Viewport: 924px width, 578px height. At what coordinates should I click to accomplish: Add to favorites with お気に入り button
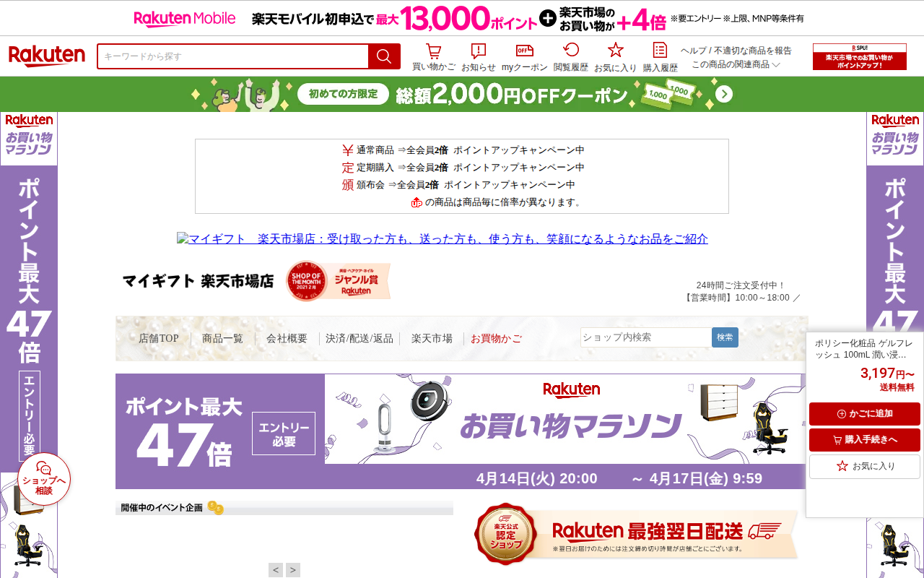point(864,466)
